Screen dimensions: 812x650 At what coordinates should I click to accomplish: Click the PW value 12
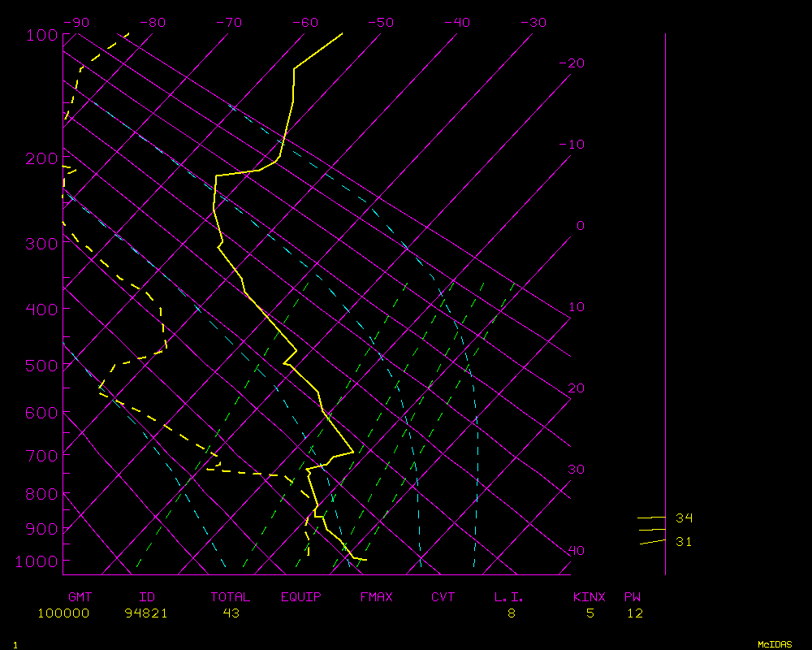[x=634, y=613]
